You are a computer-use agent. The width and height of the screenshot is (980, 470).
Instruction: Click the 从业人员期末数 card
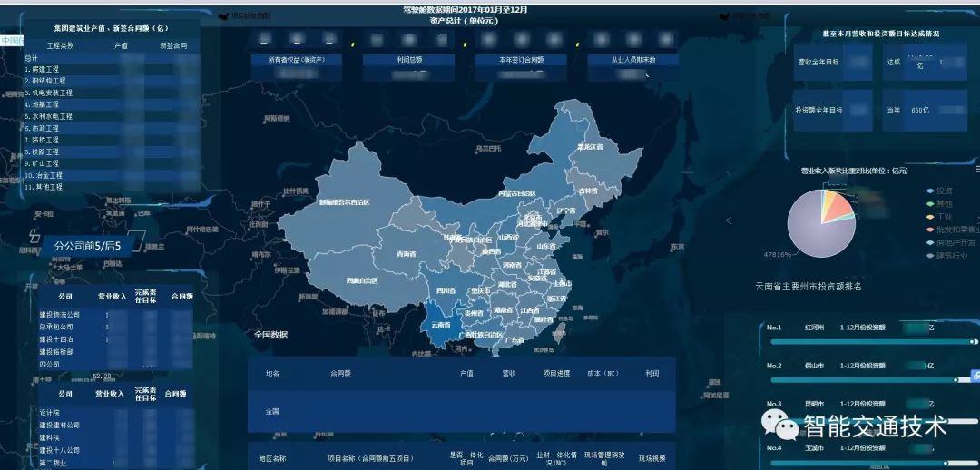coord(633,67)
